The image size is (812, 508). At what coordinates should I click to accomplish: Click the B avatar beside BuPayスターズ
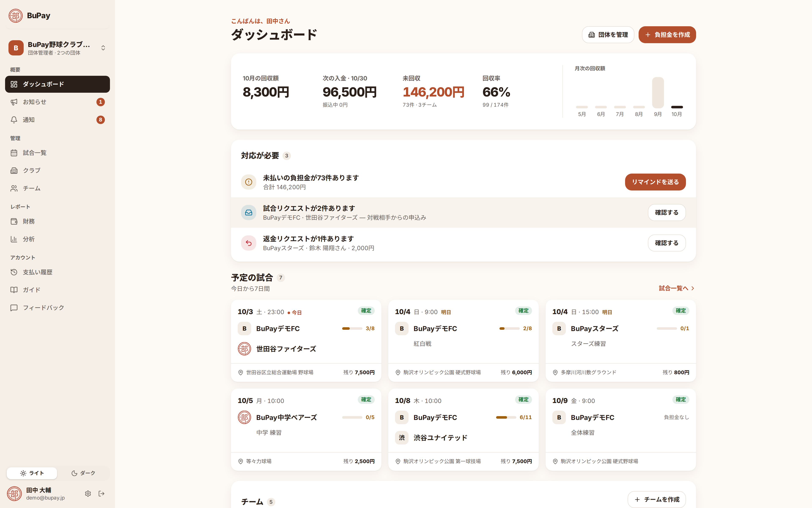click(559, 329)
